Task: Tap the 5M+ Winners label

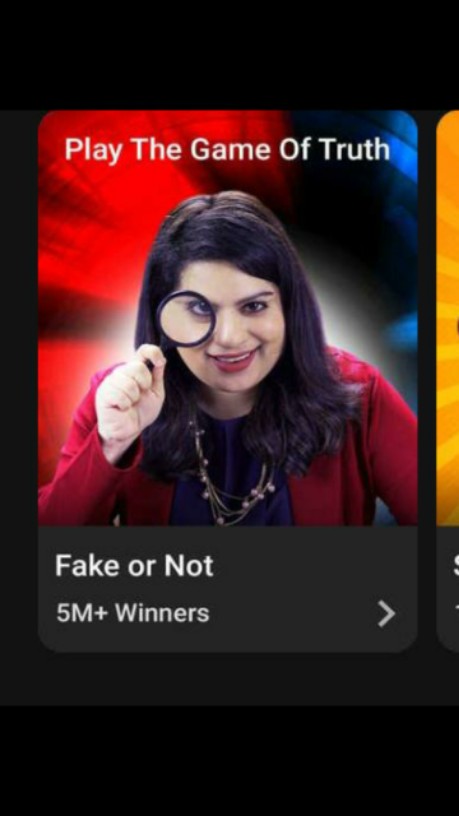Action: [x=133, y=613]
